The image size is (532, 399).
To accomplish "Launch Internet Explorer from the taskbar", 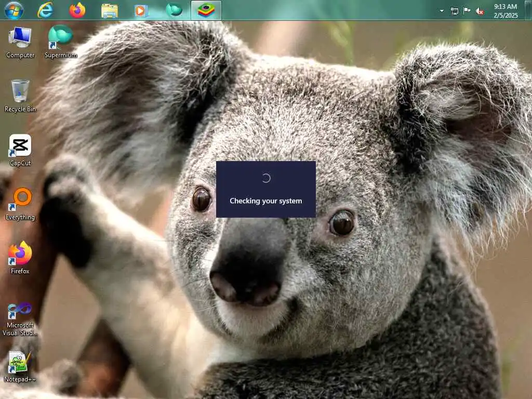I will [x=45, y=10].
